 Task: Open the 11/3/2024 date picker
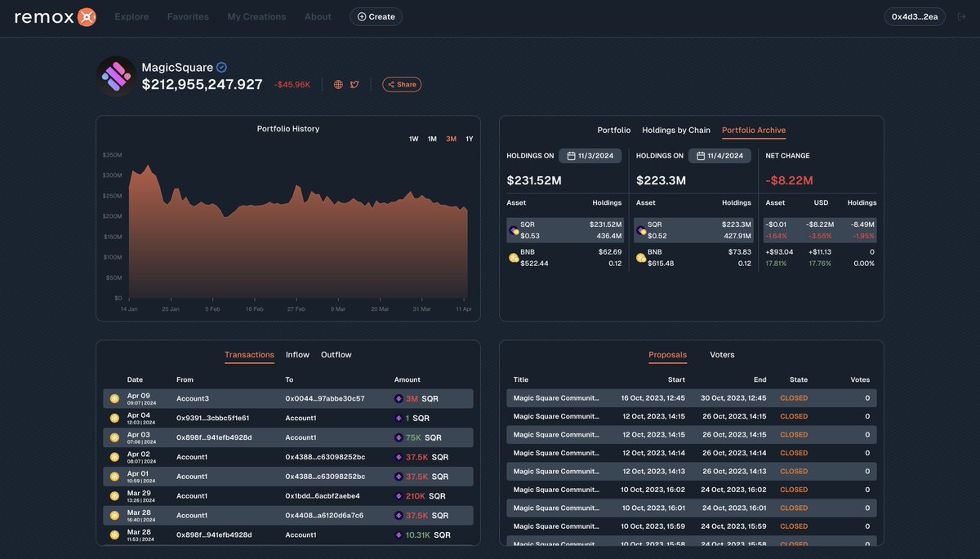(590, 155)
